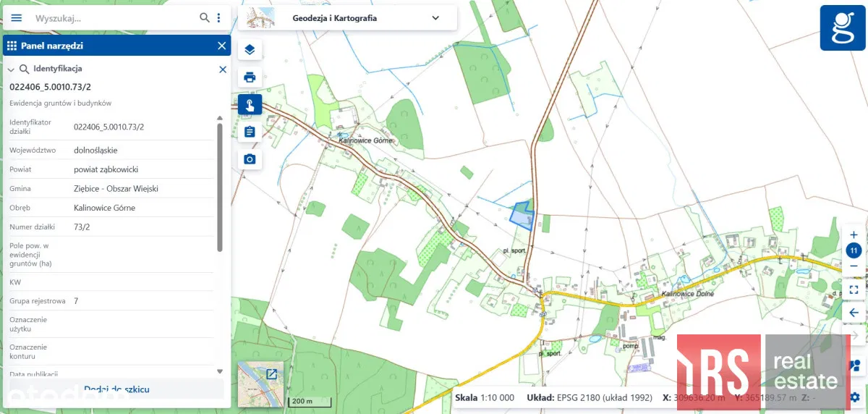Open the clipboard report tool
Screen dimensions: 868x414
click(x=250, y=132)
